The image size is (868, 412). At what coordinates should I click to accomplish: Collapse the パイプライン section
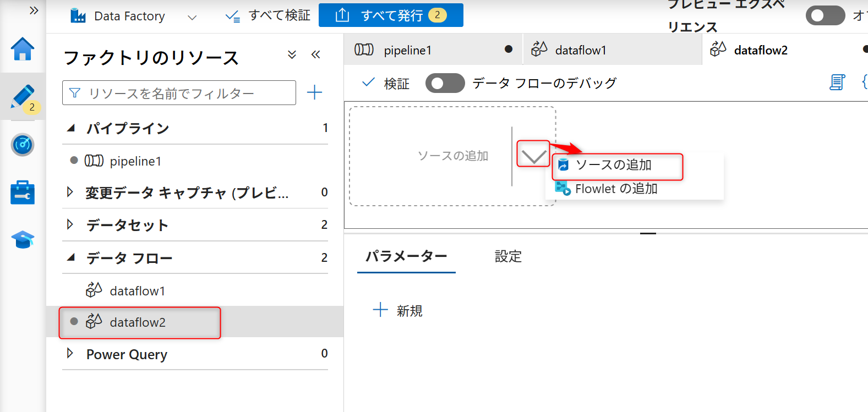pyautogui.click(x=70, y=128)
